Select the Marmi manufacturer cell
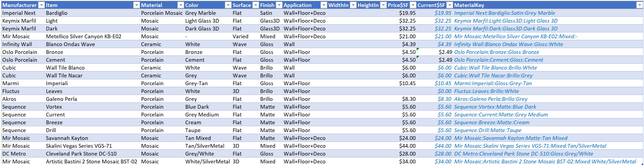 pyautogui.click(x=23, y=83)
